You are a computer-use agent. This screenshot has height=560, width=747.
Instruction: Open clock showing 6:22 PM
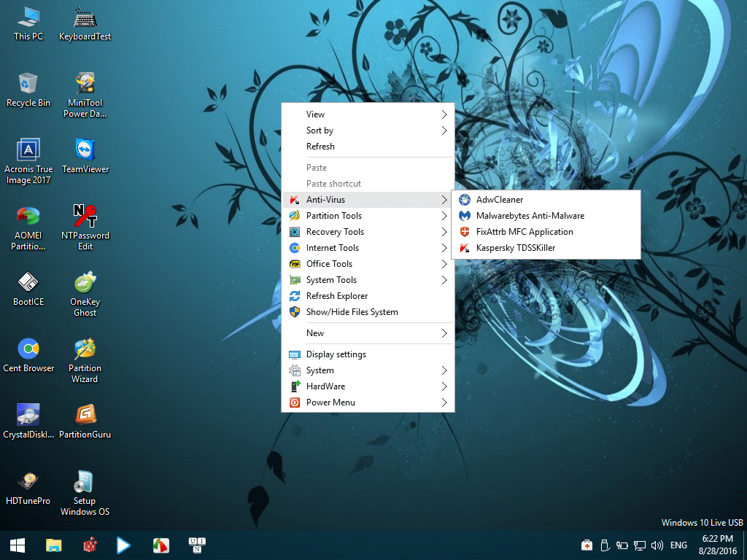(718, 545)
